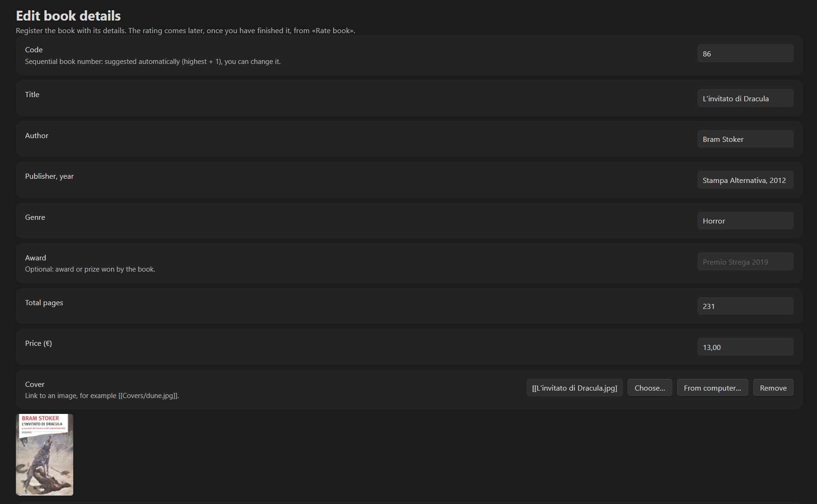Click the Bram Stoker cover thumbnail
Image resolution: width=817 pixels, height=504 pixels.
(x=44, y=455)
